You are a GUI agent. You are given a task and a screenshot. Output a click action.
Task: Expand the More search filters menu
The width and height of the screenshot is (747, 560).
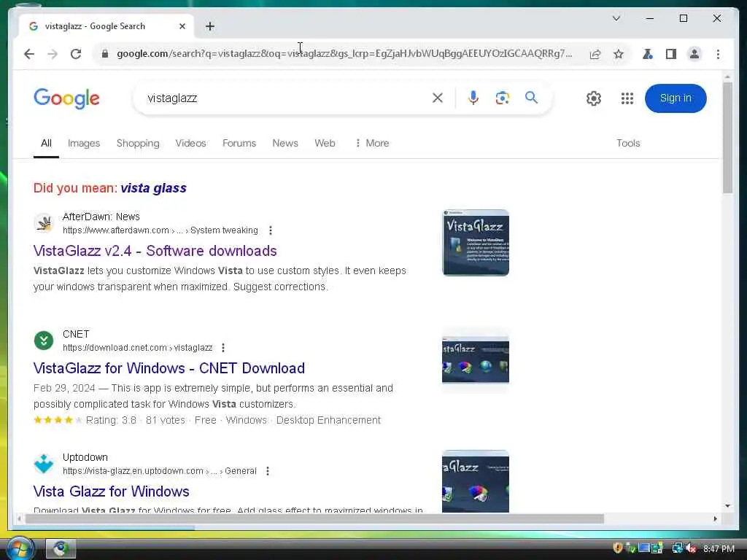372,144
